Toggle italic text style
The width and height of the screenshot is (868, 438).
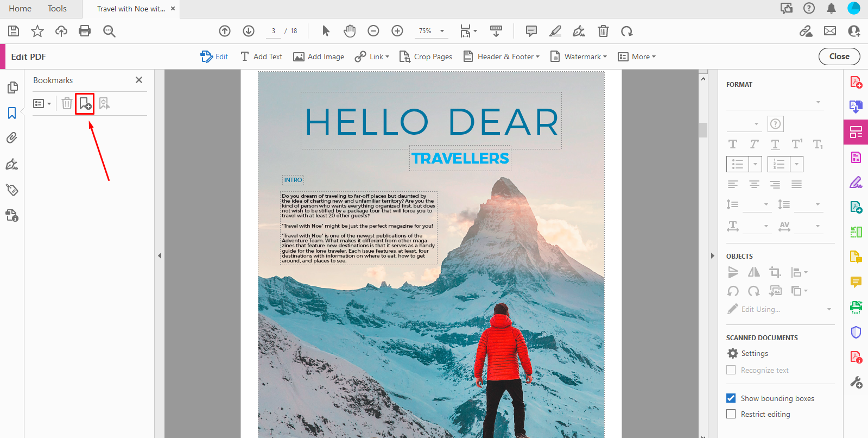pyautogui.click(x=754, y=144)
